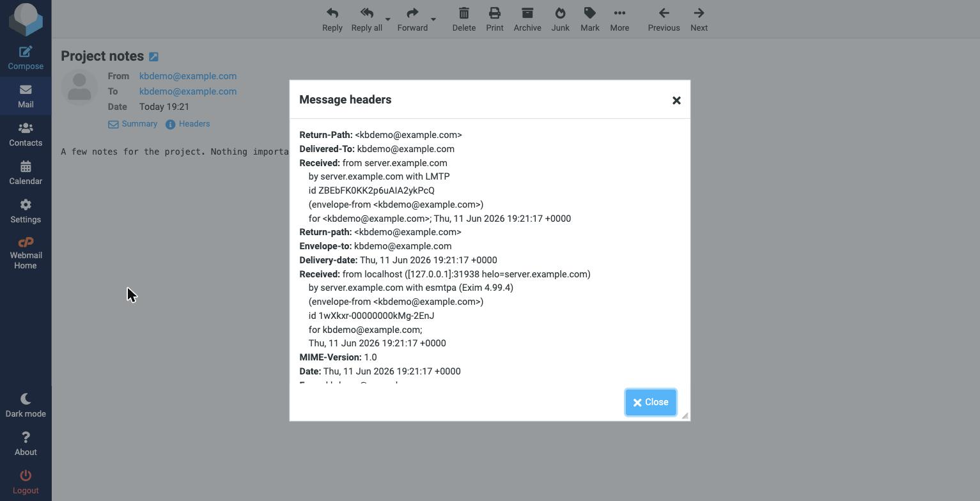This screenshot has height=501, width=980.
Task: Click the line 'id 1wXkxr-00000000kMg-2EnJ'
Action: click(x=371, y=316)
